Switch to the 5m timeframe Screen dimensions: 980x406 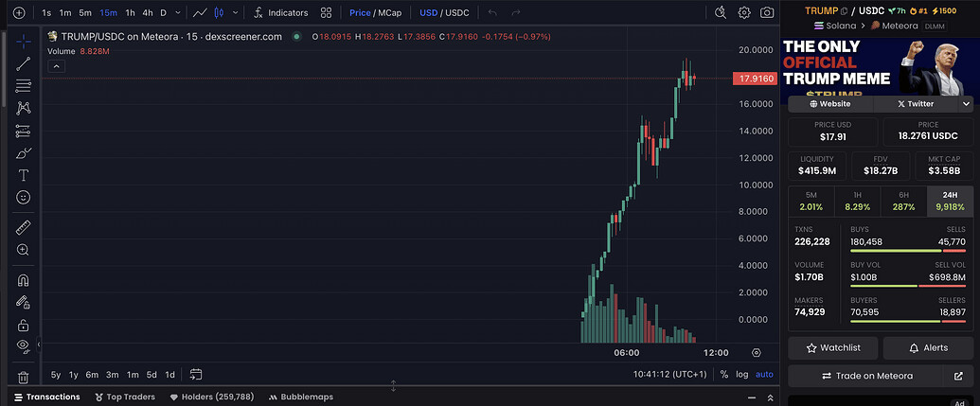coord(85,12)
